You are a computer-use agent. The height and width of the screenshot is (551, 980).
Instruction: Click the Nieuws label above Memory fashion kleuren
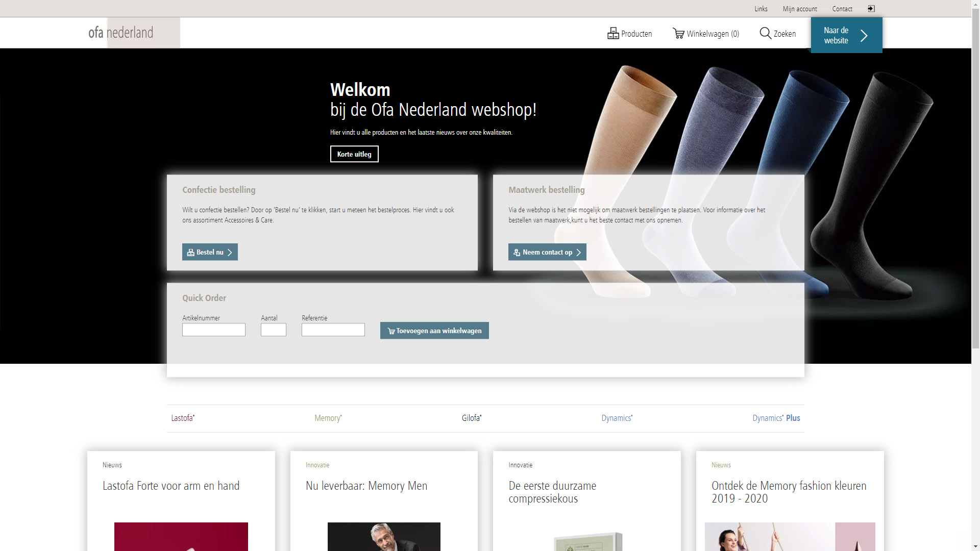pos(721,465)
